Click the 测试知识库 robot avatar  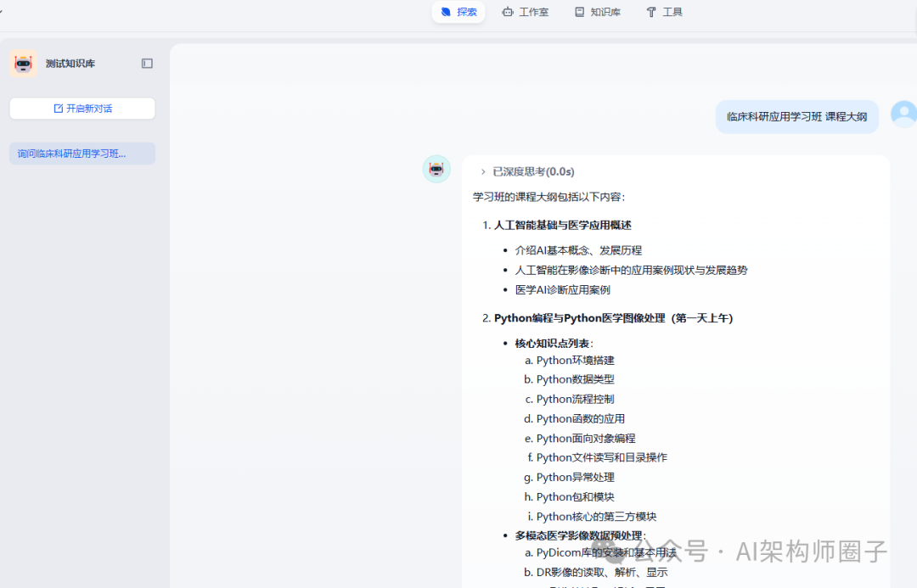(23, 63)
